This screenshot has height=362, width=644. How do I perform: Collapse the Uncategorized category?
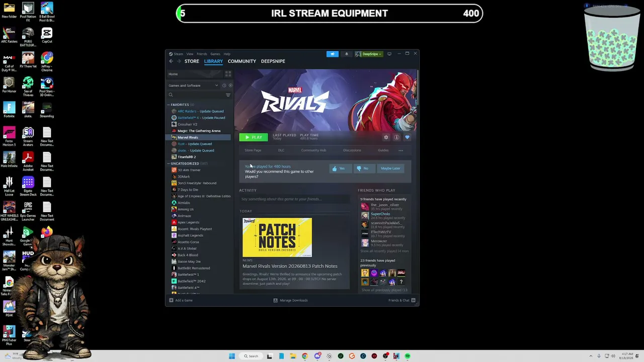[x=169, y=163]
